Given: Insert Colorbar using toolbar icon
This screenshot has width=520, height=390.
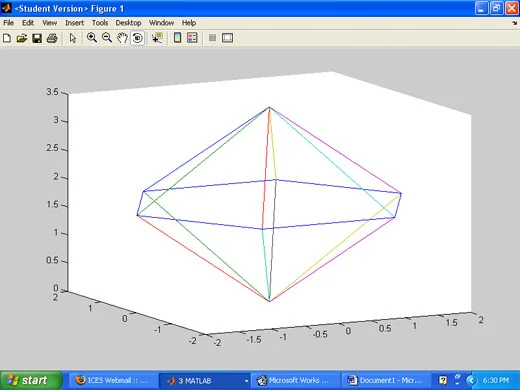Looking at the screenshot, I should 177,38.
